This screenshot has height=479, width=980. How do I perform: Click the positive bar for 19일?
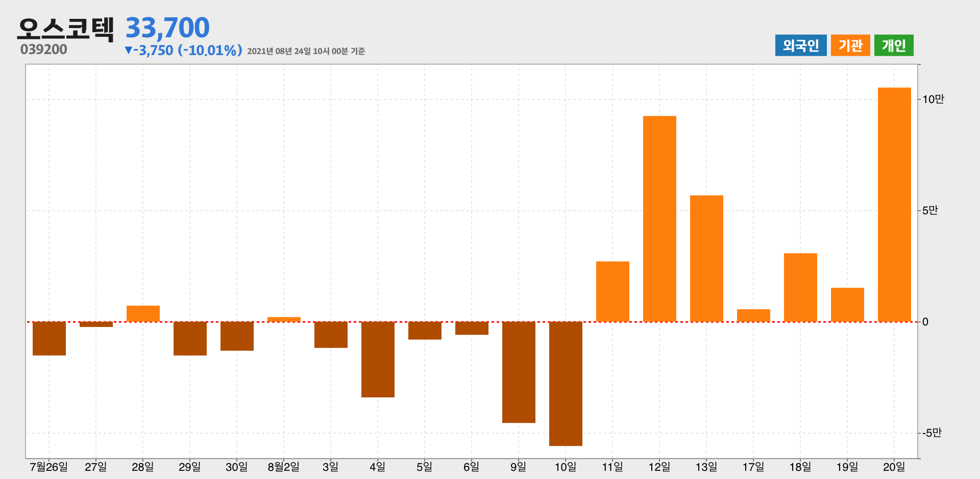coord(847,305)
